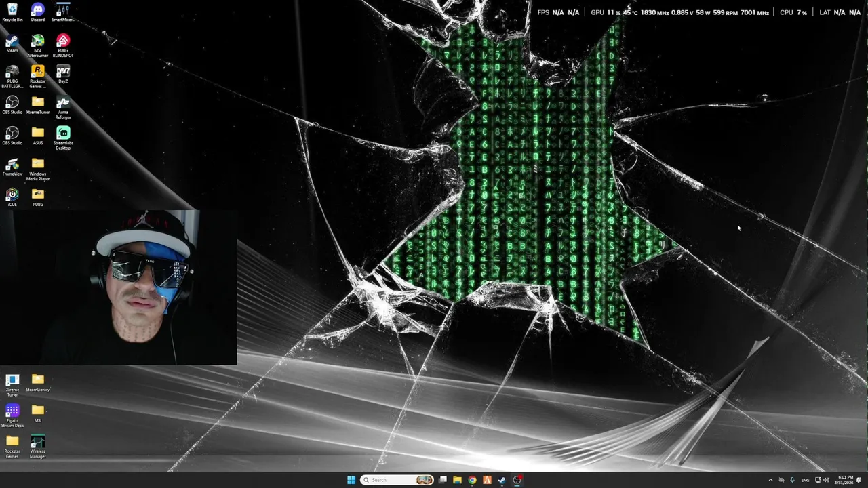Launch PUBG BLINDSPOT from desktop
The height and width of the screenshot is (488, 868).
[x=63, y=45]
